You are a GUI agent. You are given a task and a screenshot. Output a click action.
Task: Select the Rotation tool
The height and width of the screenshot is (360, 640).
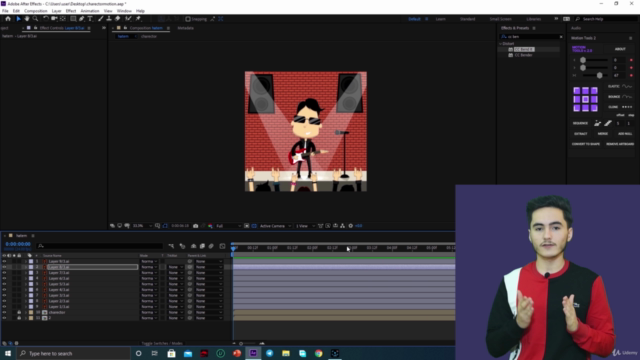pyautogui.click(x=46, y=19)
